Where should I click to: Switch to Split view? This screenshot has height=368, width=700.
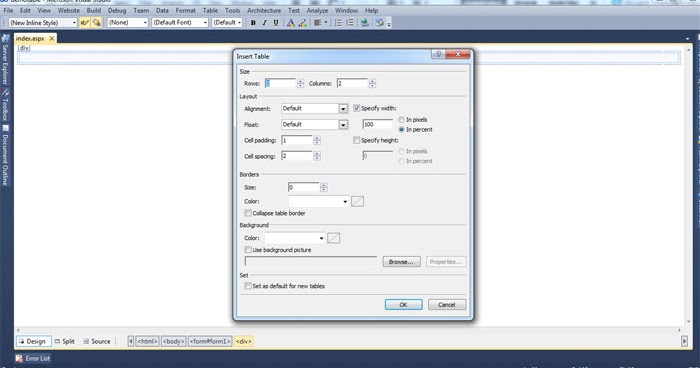pos(65,341)
